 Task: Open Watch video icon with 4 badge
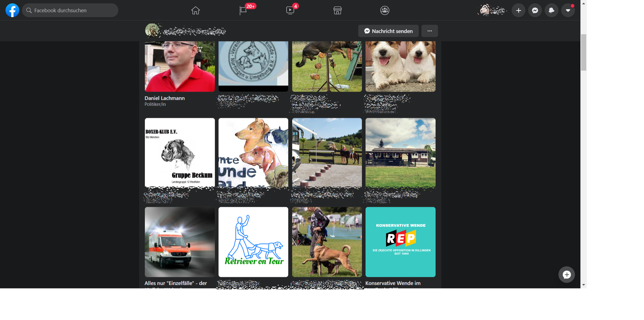(x=290, y=10)
